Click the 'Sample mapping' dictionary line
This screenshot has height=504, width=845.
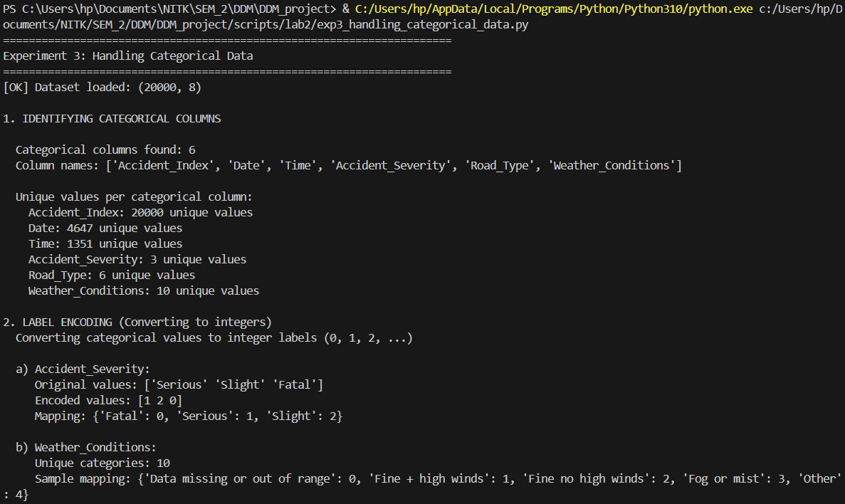427,478
